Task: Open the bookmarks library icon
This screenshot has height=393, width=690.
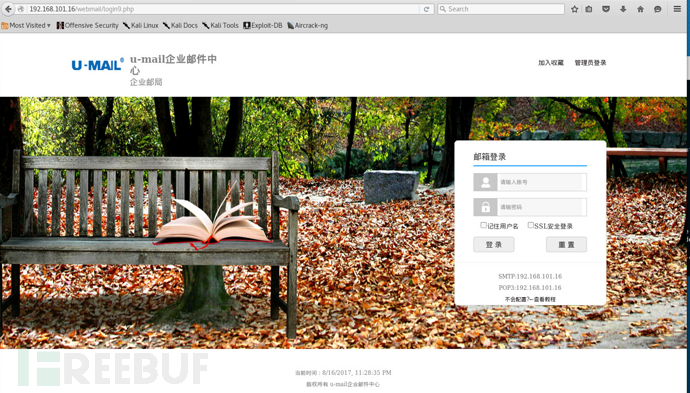Action: (x=589, y=9)
